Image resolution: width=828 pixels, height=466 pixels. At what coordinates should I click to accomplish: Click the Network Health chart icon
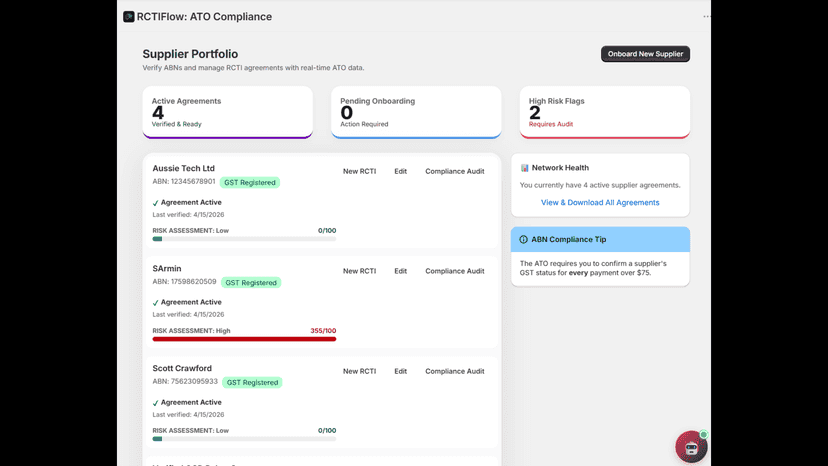click(524, 167)
